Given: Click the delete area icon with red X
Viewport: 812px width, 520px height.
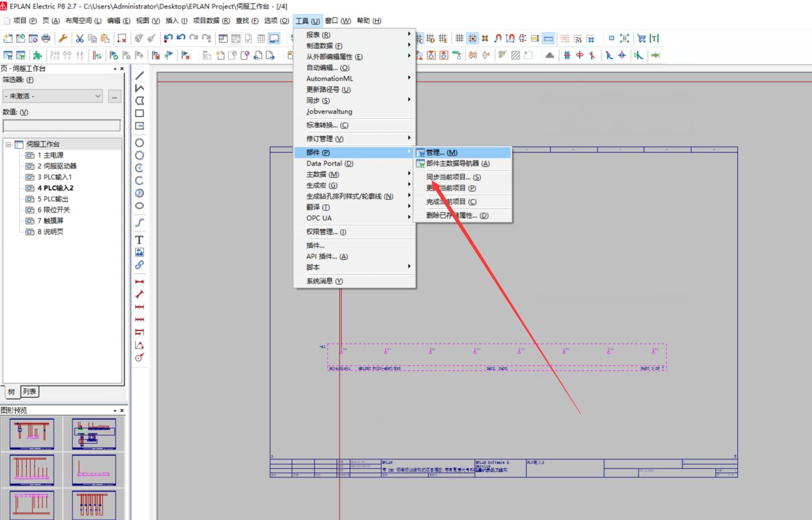Looking at the screenshot, I should [122, 38].
